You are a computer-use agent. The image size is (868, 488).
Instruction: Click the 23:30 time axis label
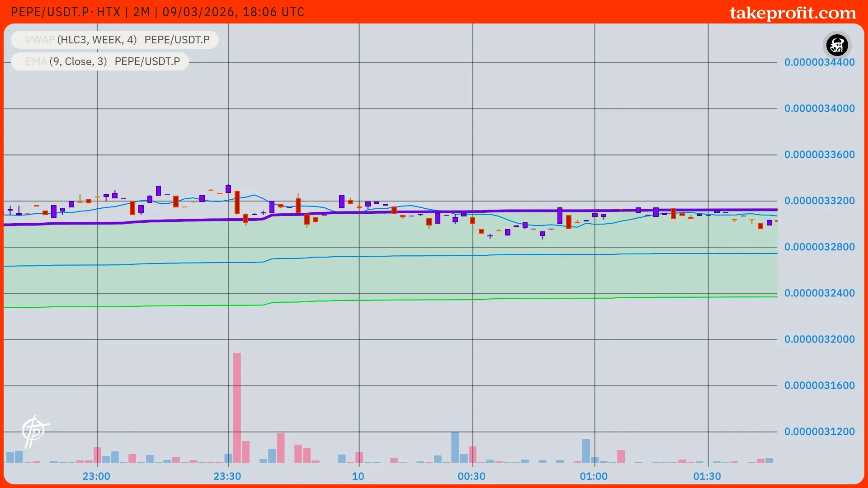[x=227, y=476]
